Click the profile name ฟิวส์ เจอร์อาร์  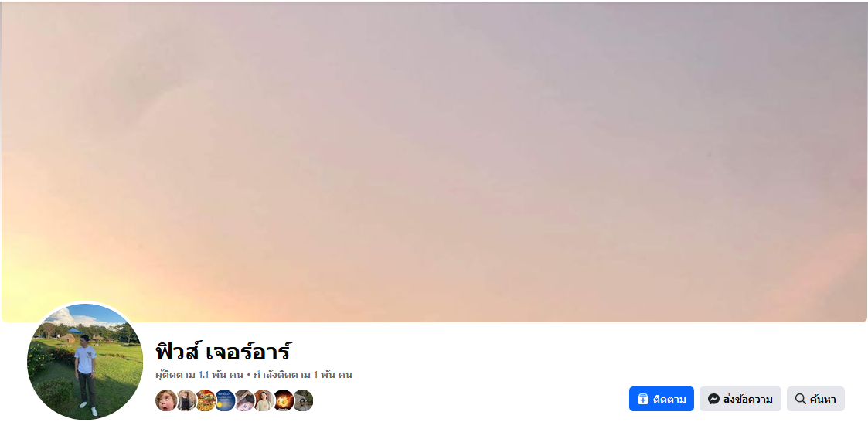coord(223,352)
